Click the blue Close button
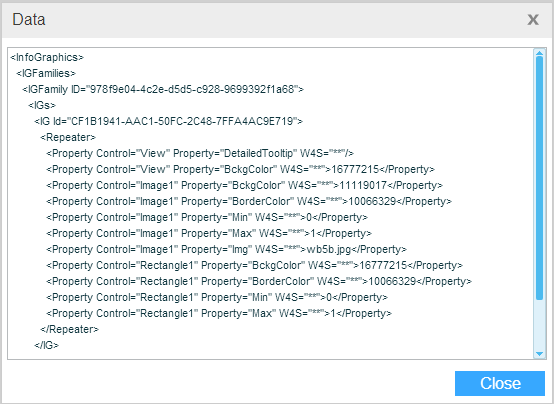This screenshot has height=404, width=554. [x=500, y=383]
